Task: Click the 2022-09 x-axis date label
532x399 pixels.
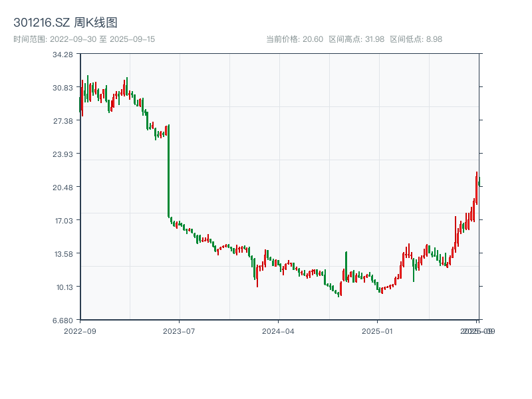Action: [x=80, y=331]
